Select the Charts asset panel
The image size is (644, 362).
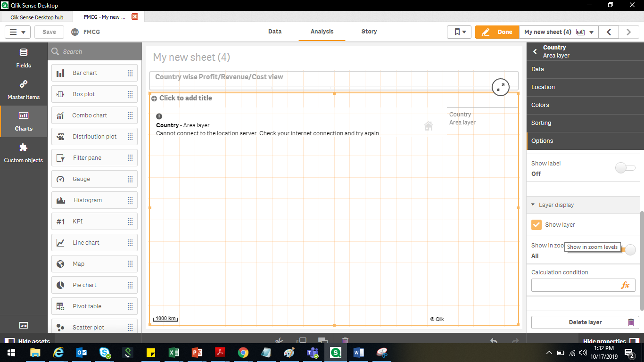click(24, 121)
